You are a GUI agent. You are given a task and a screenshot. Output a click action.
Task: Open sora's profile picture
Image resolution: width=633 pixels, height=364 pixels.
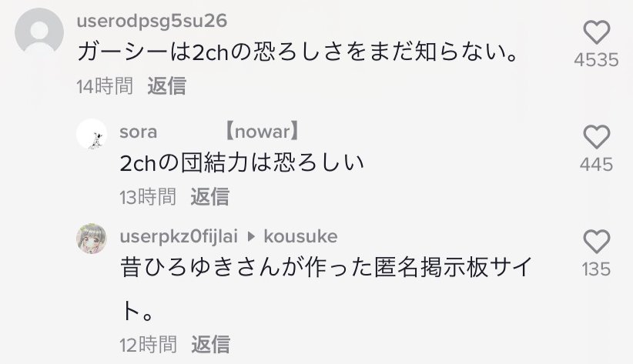[92, 134]
